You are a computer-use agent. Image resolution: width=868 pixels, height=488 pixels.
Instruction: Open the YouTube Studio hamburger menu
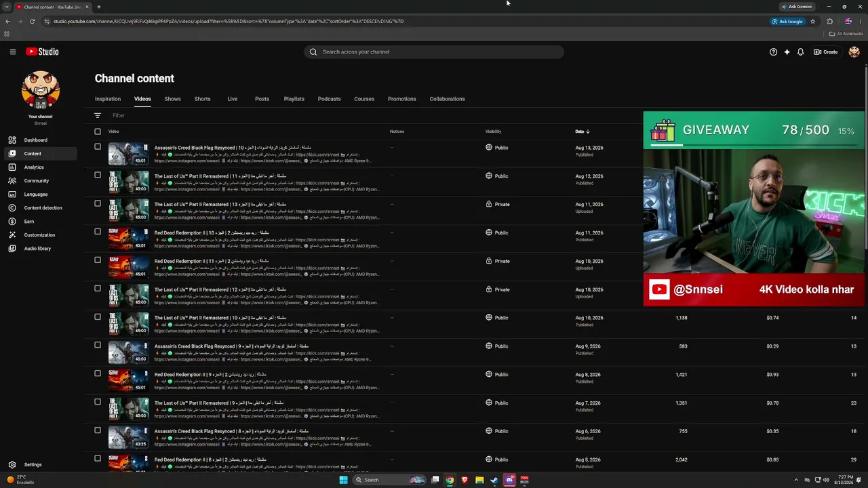click(x=12, y=52)
